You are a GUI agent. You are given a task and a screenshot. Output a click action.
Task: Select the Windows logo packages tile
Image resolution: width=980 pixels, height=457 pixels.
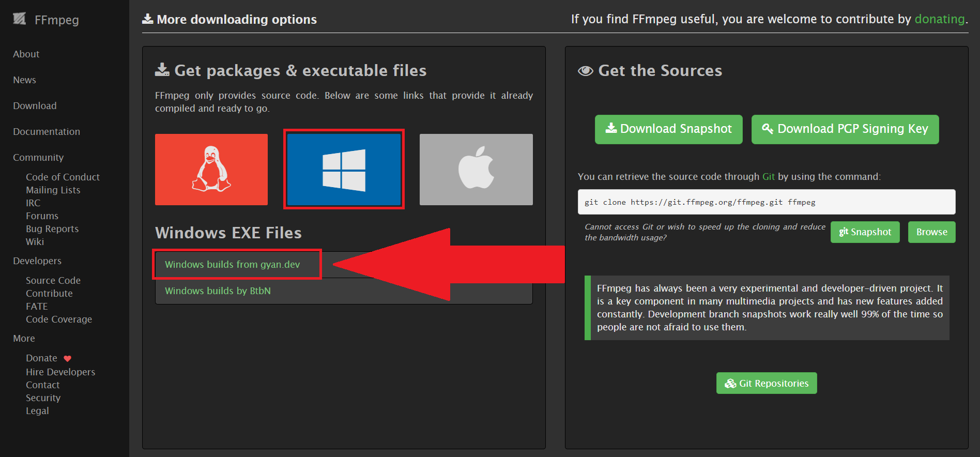point(344,170)
